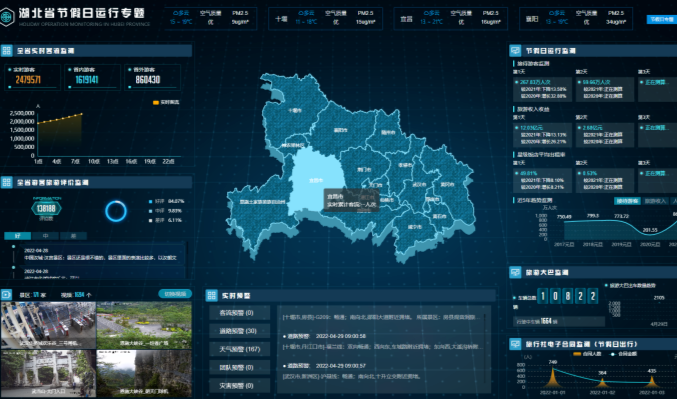Viewport: 677px width, 399px height.
Task: Click the 切换视频 button above the camera feeds
Action: (175, 294)
